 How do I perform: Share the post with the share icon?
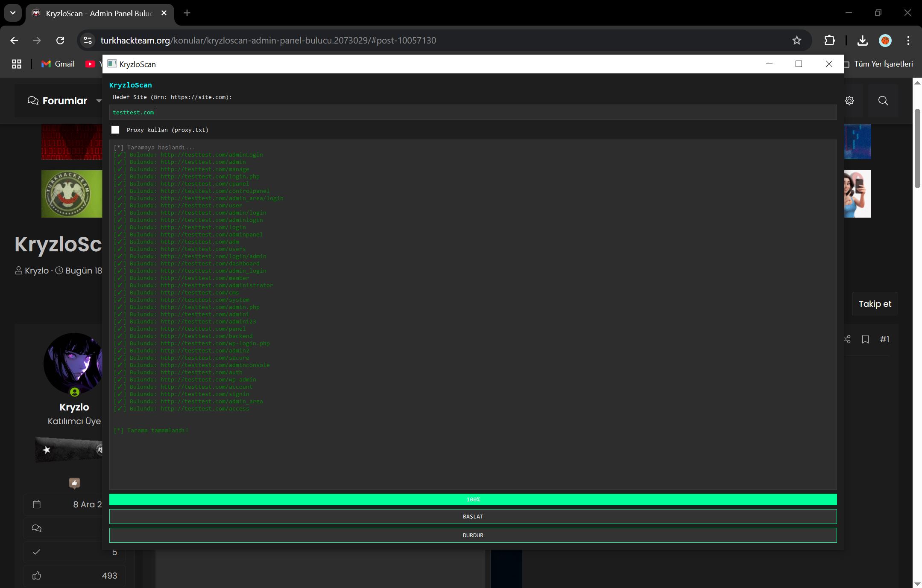[847, 339]
